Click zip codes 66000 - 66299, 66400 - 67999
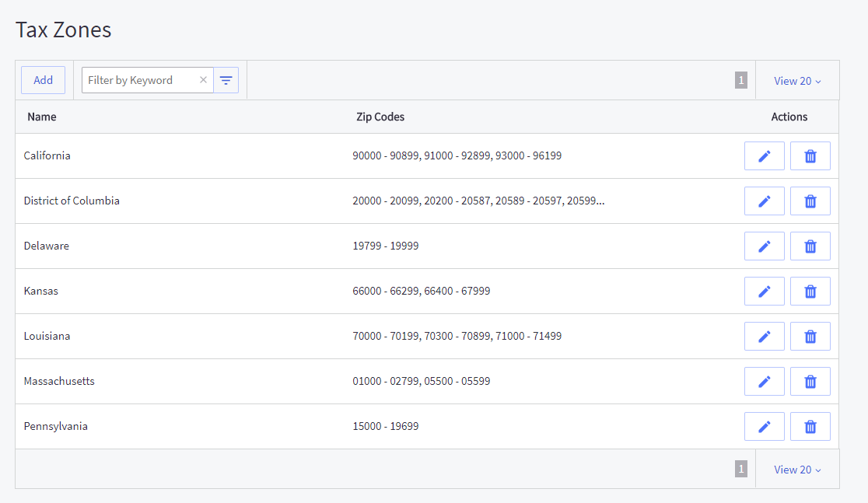 pos(422,291)
